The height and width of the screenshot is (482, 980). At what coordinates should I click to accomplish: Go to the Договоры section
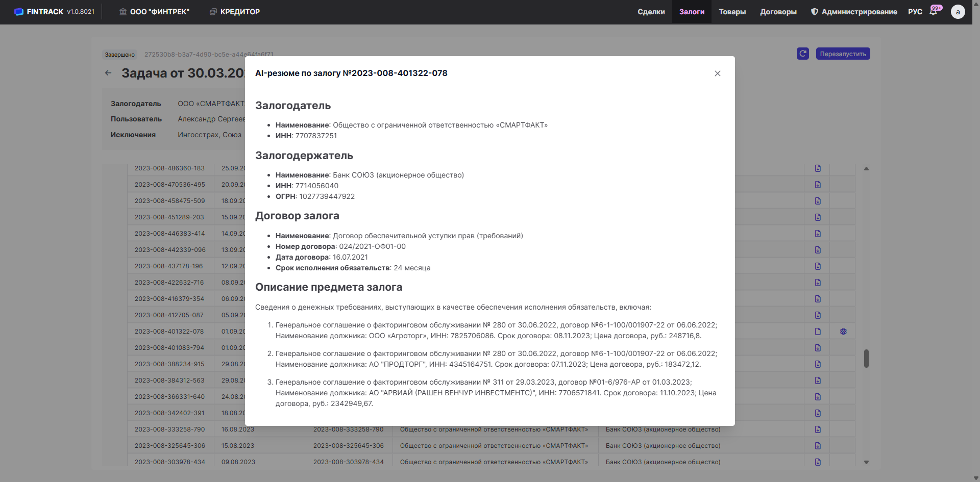[778, 12]
